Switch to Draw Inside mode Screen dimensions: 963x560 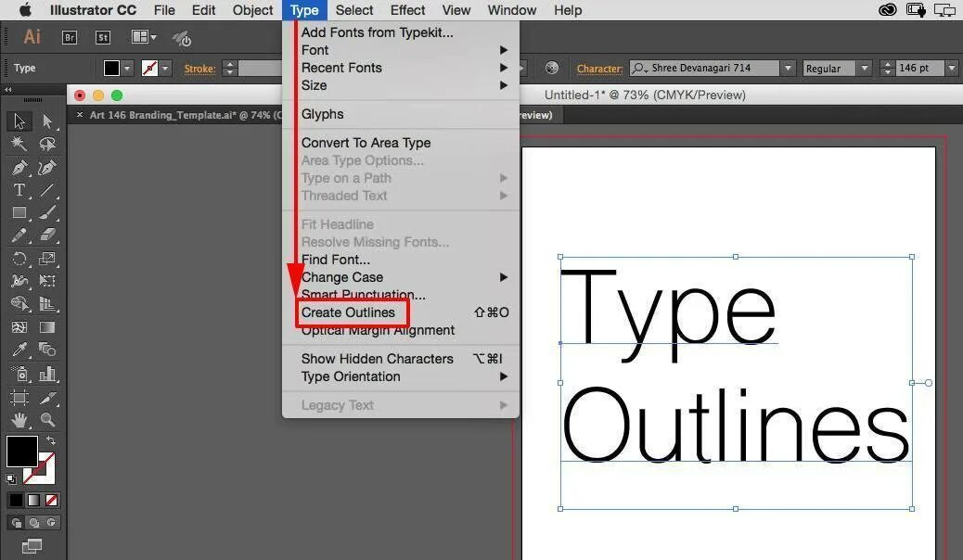pyautogui.click(x=51, y=523)
